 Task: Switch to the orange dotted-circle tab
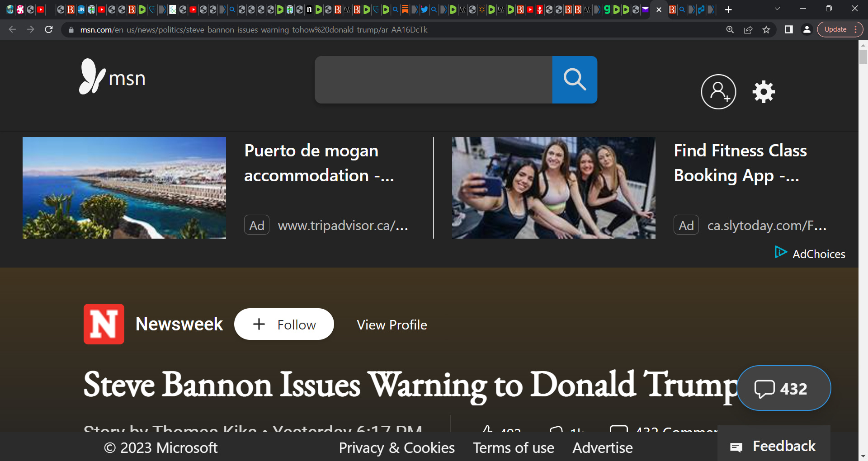482,9
